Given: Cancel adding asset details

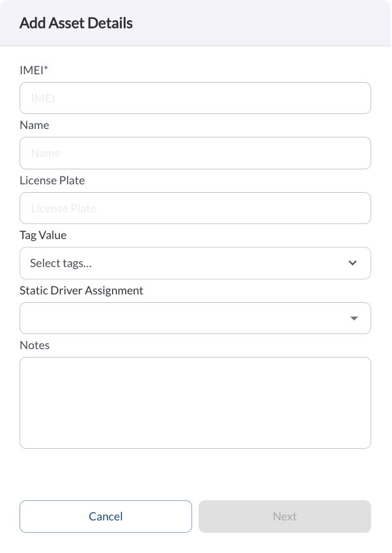Looking at the screenshot, I should pyautogui.click(x=105, y=517).
